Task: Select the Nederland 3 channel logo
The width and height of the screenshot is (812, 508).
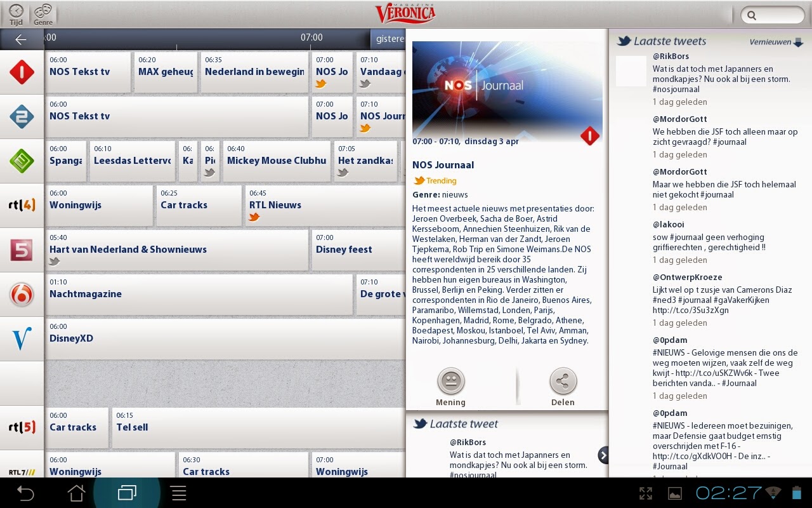Action: click(22, 161)
